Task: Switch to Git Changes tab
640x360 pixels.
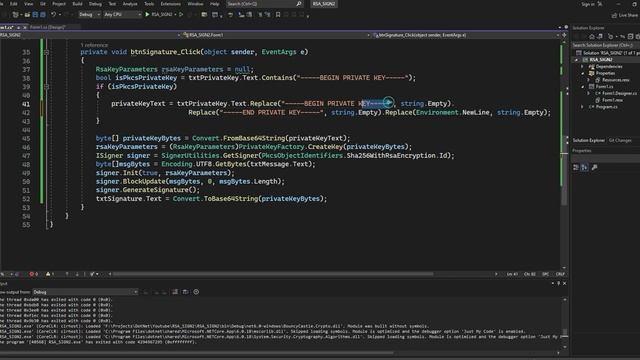Action: [620, 140]
